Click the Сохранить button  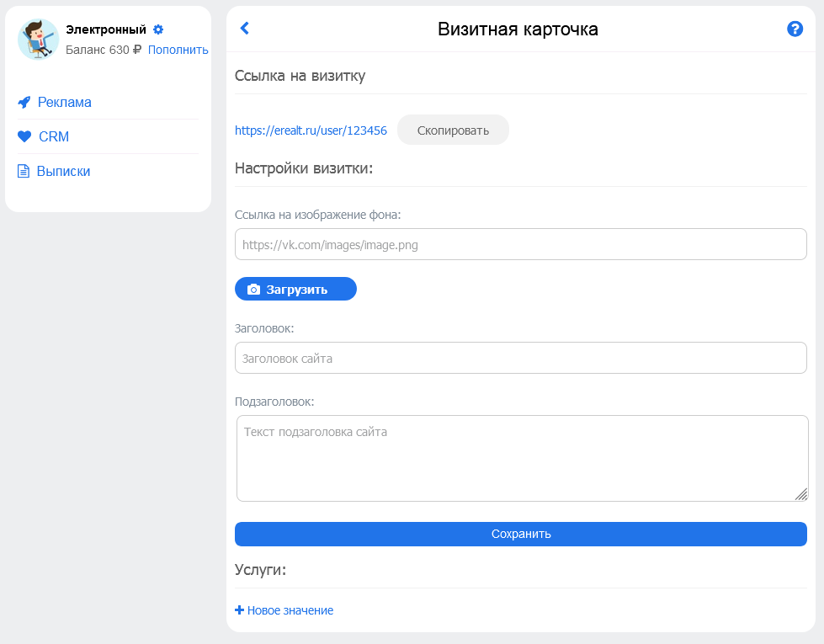pos(521,534)
